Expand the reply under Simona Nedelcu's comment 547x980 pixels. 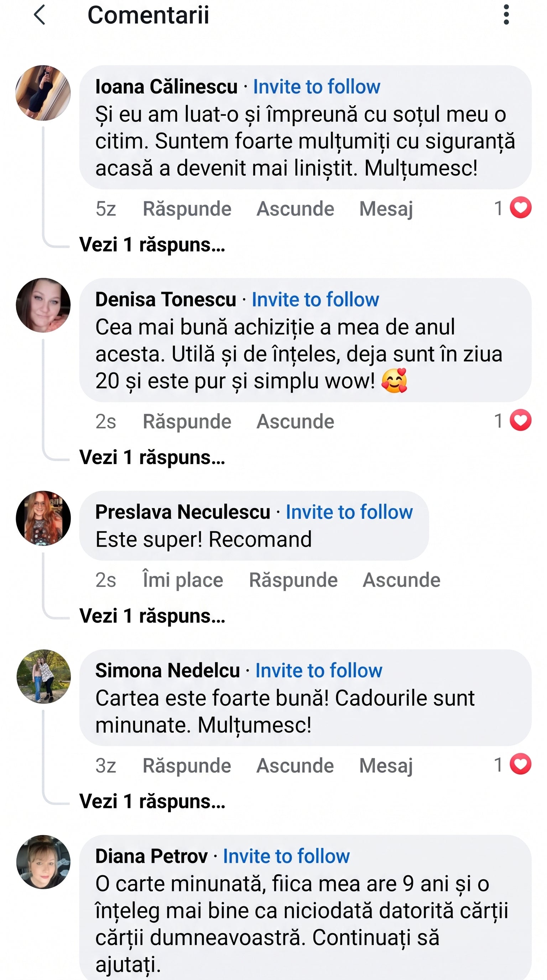coord(152,801)
